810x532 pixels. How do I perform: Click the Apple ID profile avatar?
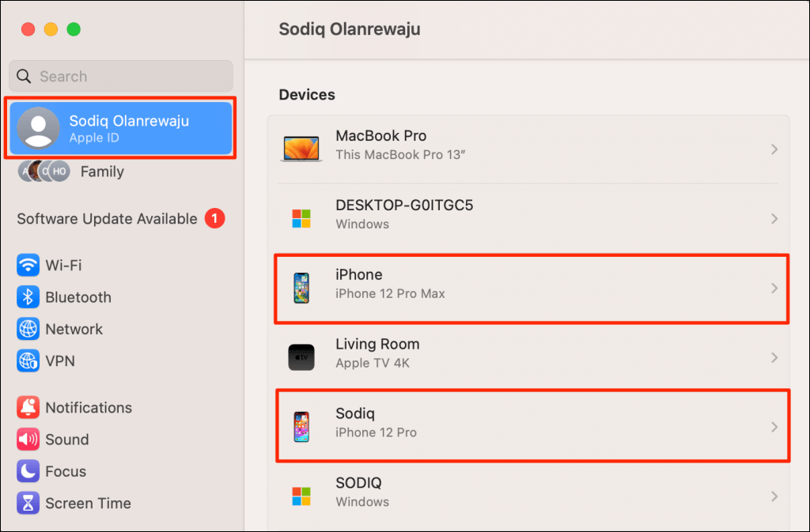point(38,128)
